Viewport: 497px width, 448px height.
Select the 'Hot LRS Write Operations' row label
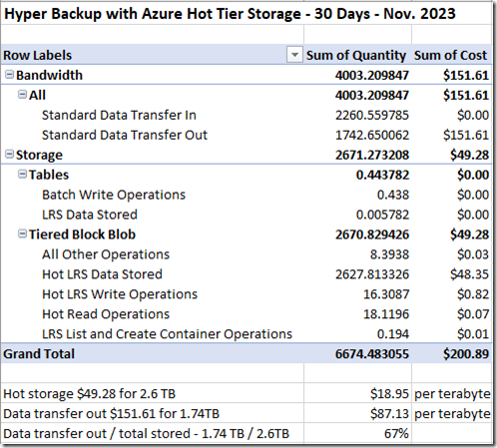[x=120, y=294]
